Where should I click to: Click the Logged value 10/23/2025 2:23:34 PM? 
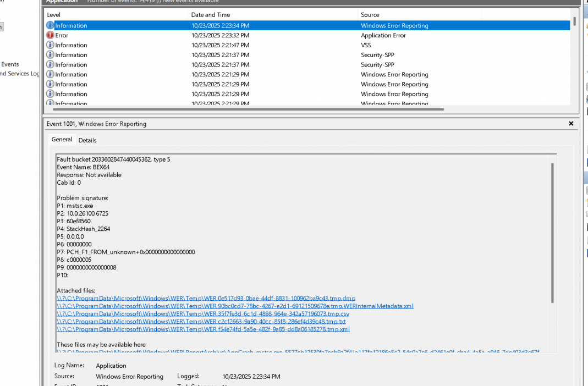click(251, 376)
